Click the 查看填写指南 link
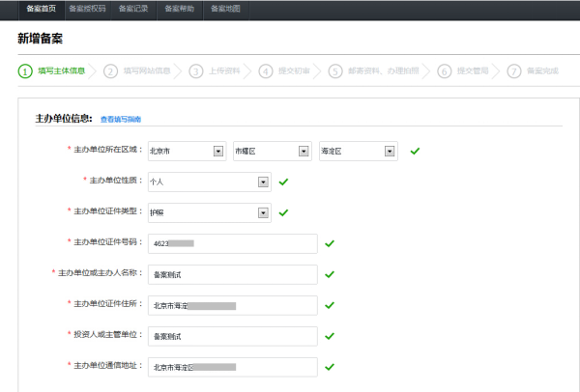 coord(121,120)
